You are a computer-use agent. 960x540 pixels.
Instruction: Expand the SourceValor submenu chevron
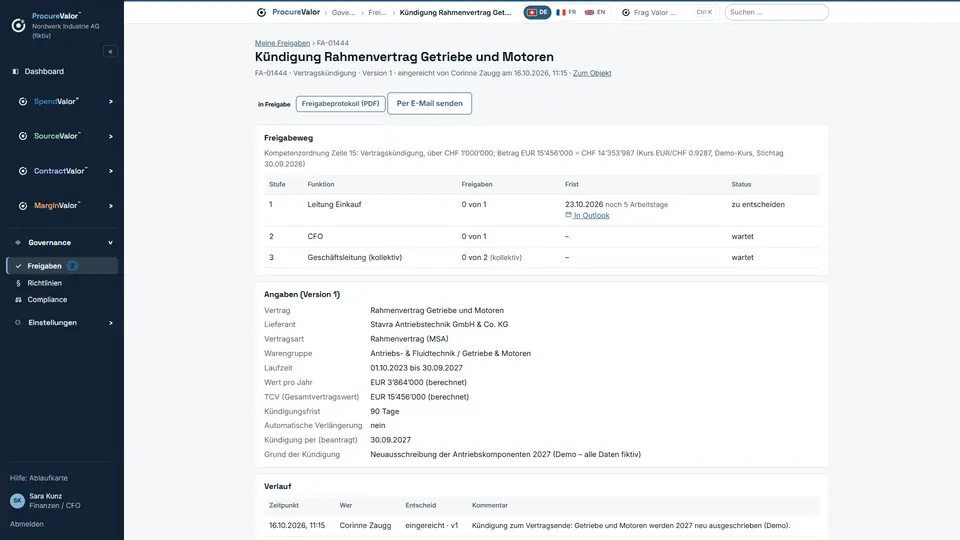[x=111, y=137]
